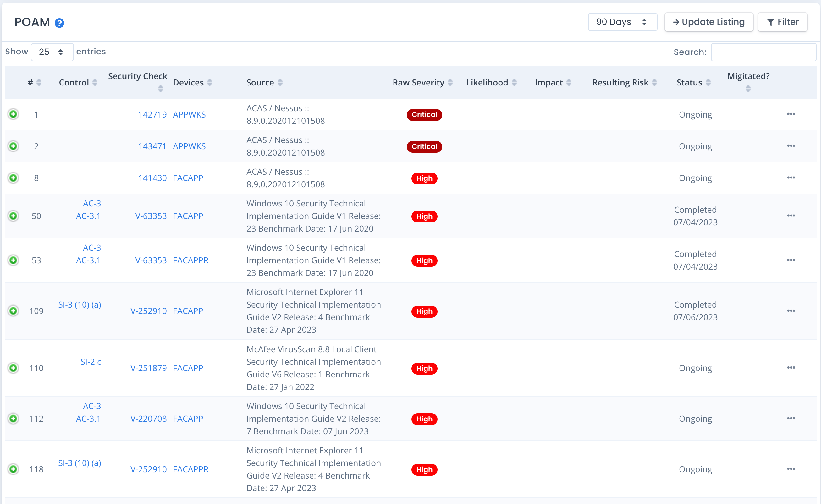Open the Show 25 entries dropdown
This screenshot has height=504, width=821.
point(52,52)
